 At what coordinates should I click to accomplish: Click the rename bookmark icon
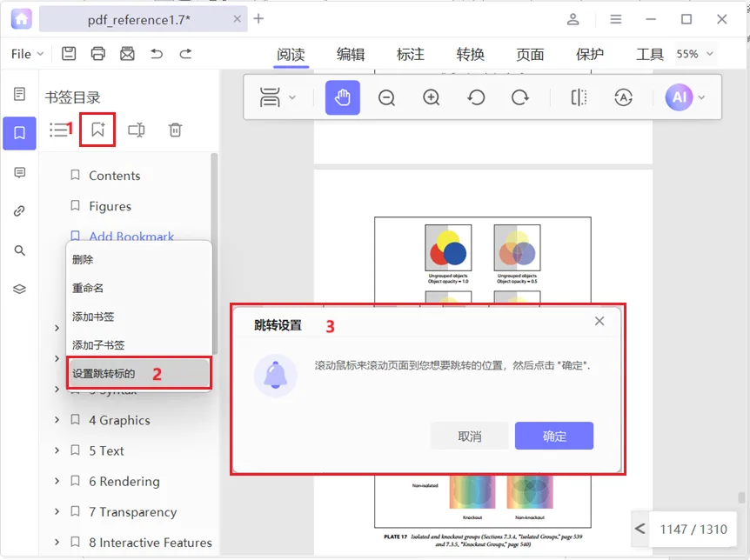pos(137,130)
